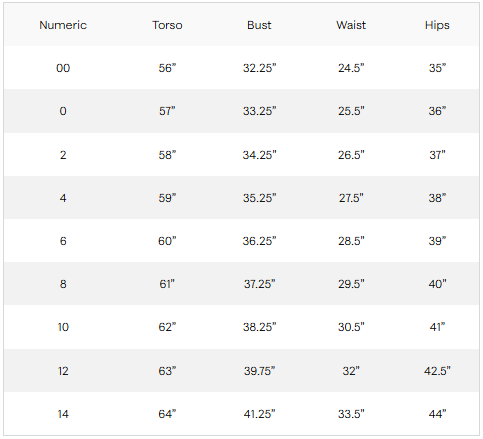Click the 42.5" hips measurement

[437, 371]
